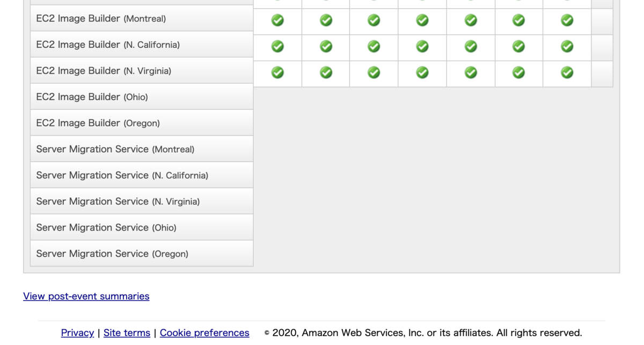
Task: Open View post-event summaries link
Action: 86,296
